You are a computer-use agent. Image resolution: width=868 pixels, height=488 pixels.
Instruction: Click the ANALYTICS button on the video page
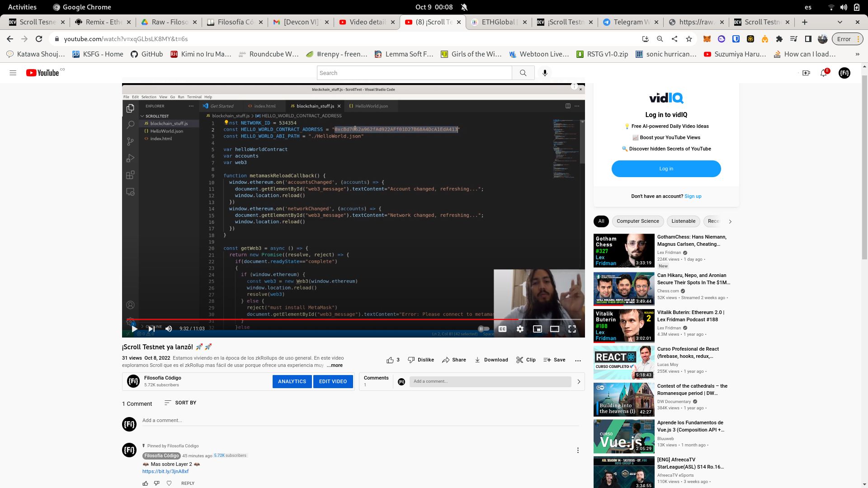pyautogui.click(x=292, y=381)
